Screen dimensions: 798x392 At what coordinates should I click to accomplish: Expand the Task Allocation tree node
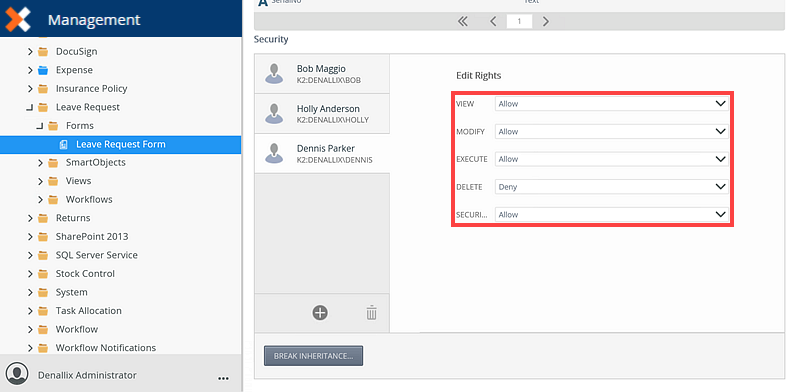point(31,311)
